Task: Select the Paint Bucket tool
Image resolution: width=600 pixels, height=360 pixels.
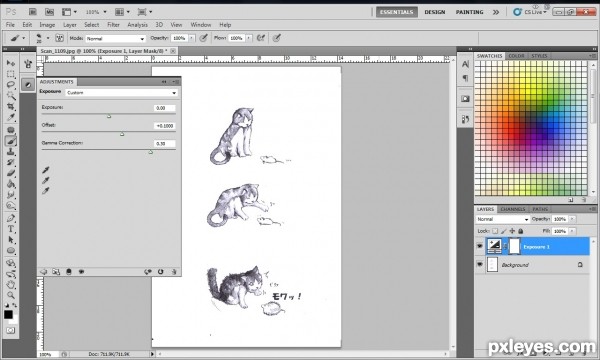Action: [11, 184]
